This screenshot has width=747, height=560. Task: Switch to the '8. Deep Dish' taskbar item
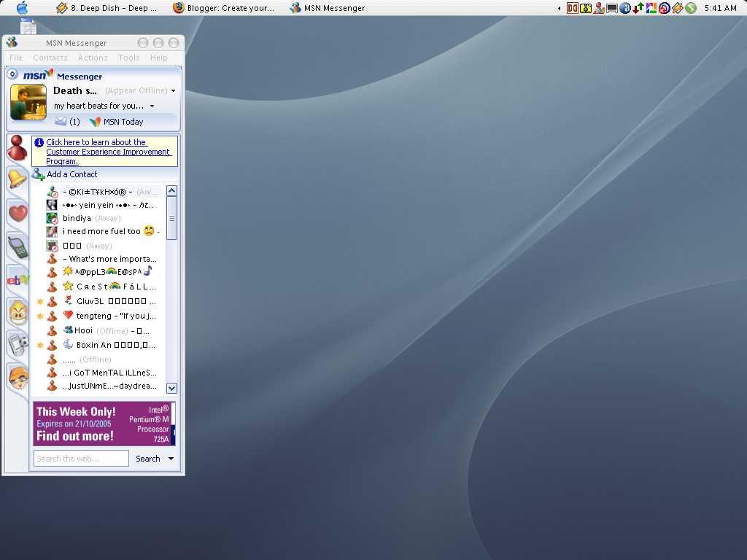pos(107,8)
